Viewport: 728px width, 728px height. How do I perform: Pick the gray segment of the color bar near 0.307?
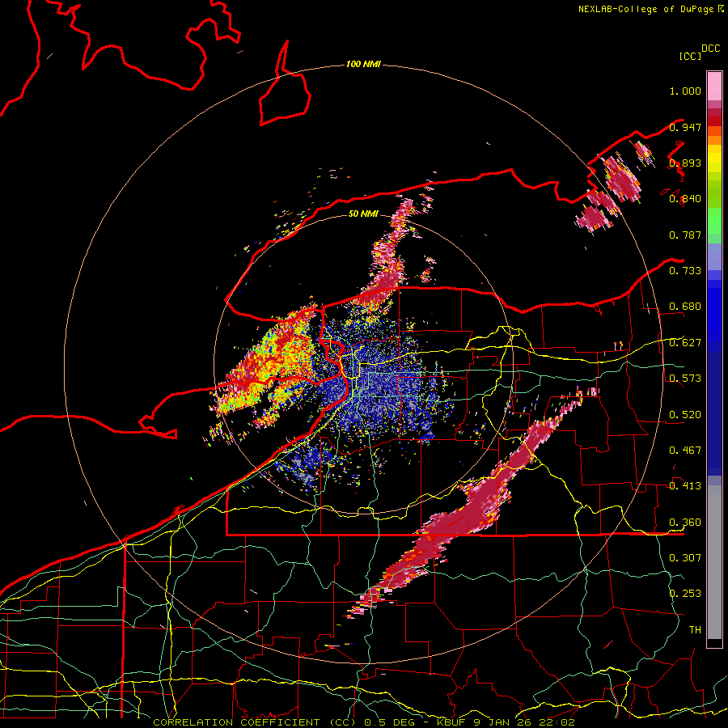tap(714, 562)
